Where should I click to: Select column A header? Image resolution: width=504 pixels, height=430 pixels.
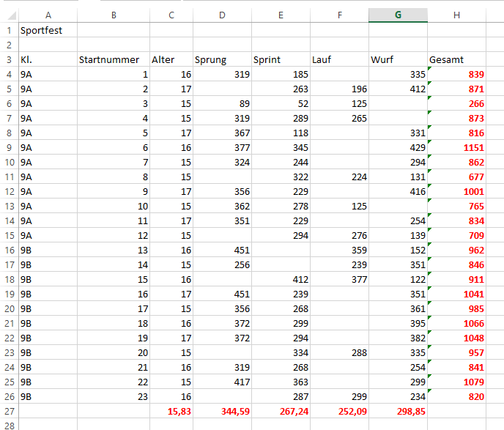coord(47,15)
